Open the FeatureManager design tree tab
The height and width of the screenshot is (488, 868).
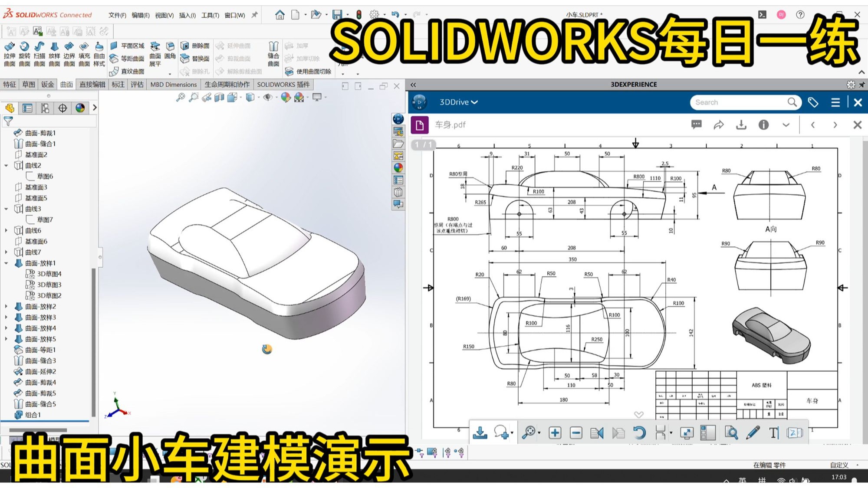(x=10, y=108)
